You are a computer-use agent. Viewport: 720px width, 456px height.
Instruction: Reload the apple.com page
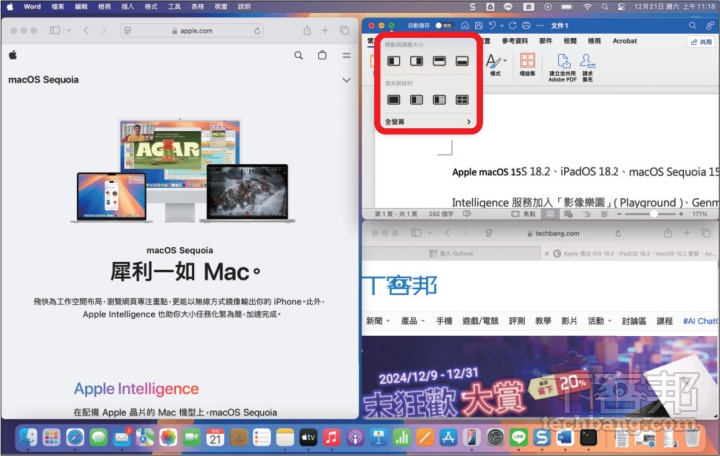[257, 31]
